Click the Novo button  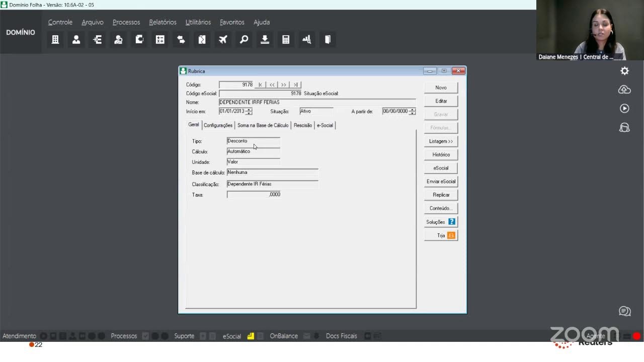coord(441,87)
